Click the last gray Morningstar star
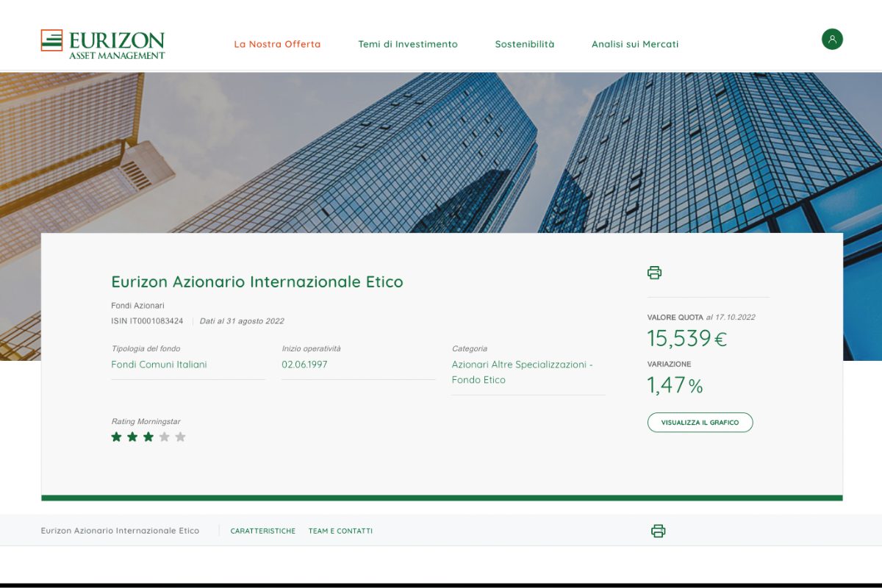The image size is (882, 588). 181,437
